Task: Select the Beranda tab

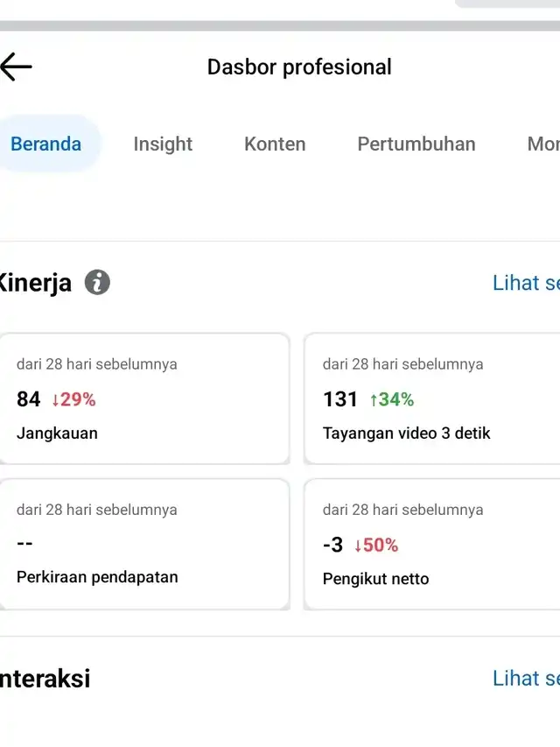Action: (x=46, y=144)
